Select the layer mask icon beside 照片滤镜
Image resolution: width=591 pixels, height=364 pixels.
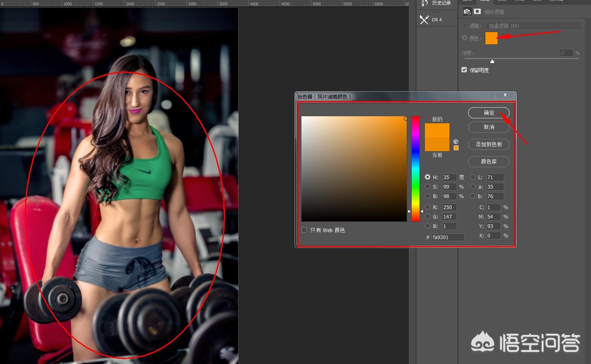pos(477,12)
